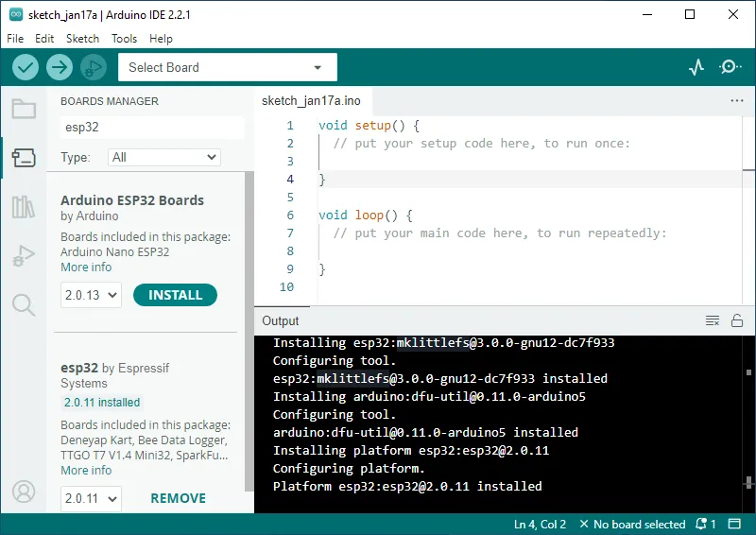Remove the esp32 Espressif package
Viewport: 756px width, 535px height.
[178, 498]
